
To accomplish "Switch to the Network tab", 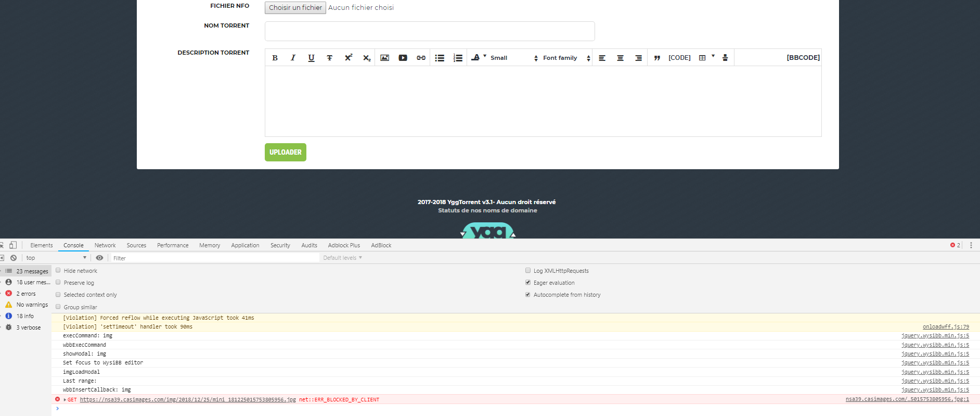I will (x=105, y=245).
